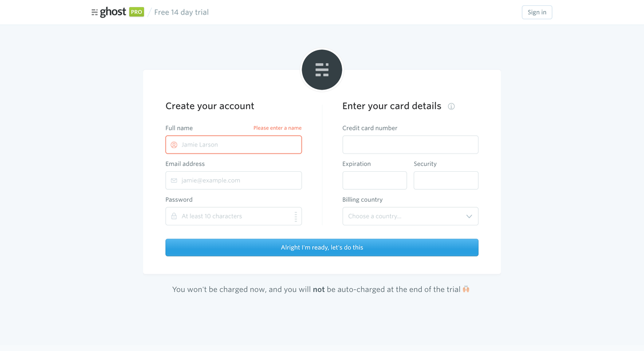
Task: Click the padlock icon in Password field
Action: click(174, 216)
